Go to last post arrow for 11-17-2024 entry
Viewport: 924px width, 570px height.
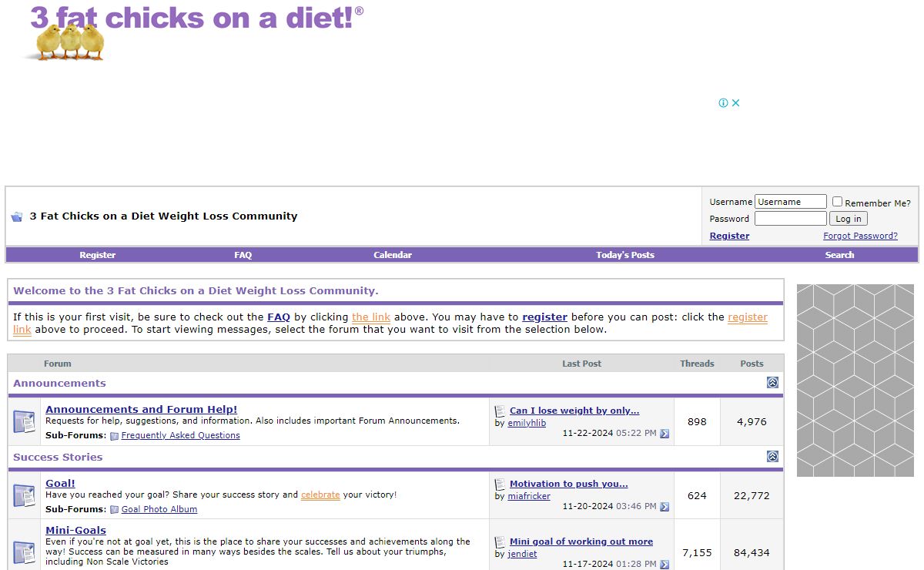pyautogui.click(x=665, y=565)
